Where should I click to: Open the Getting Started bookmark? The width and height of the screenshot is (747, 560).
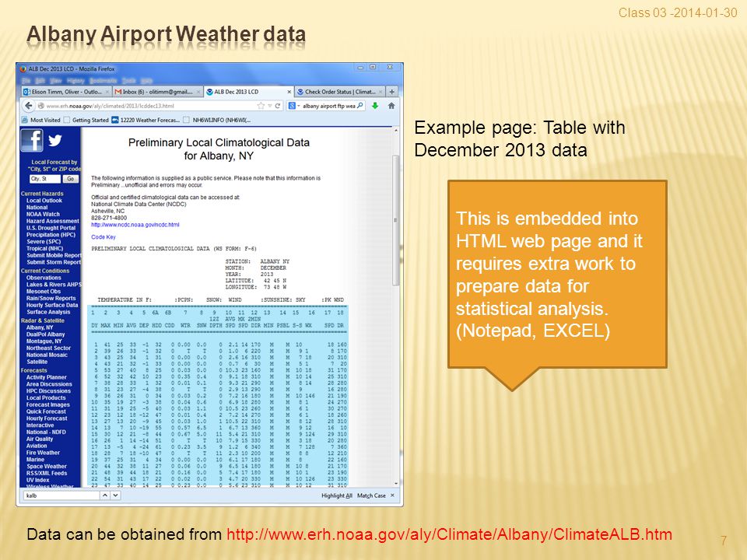coord(86,120)
